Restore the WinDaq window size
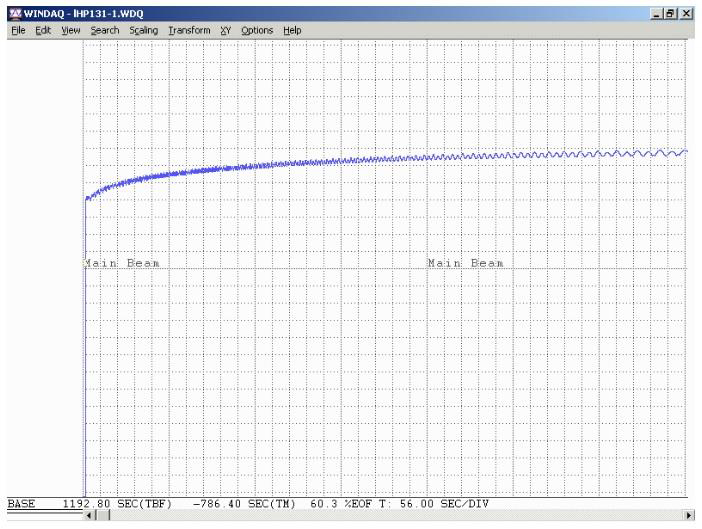 pos(670,14)
